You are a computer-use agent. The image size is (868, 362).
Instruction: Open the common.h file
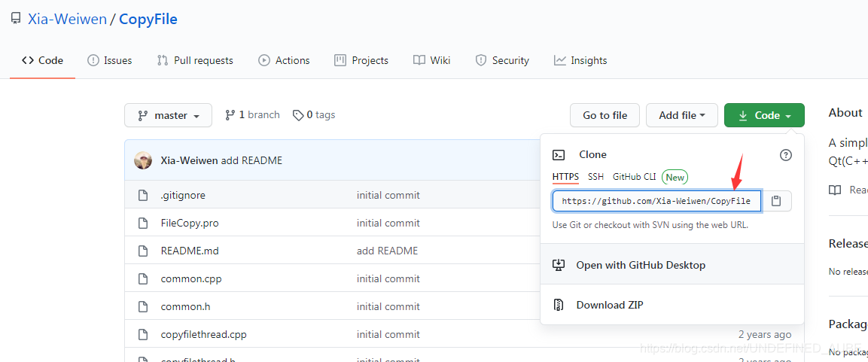click(184, 306)
